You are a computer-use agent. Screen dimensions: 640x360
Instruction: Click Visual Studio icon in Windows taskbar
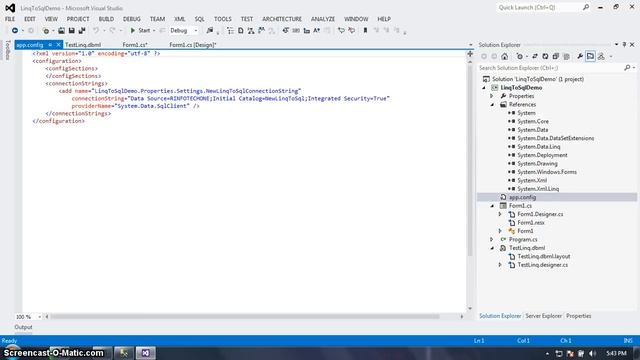145,353
